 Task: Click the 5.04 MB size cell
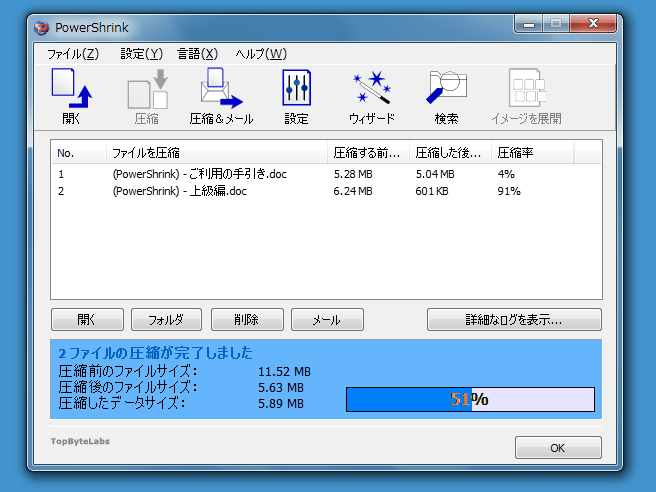(x=435, y=174)
